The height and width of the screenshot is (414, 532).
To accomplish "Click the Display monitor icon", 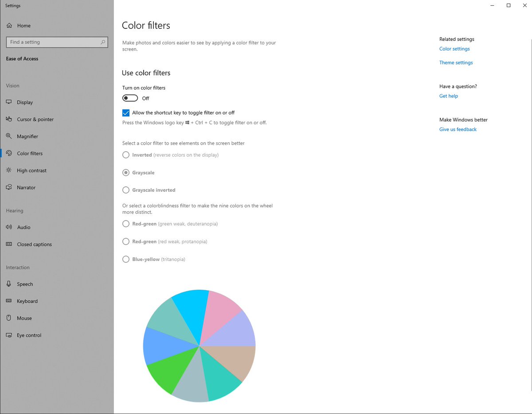I will point(9,102).
